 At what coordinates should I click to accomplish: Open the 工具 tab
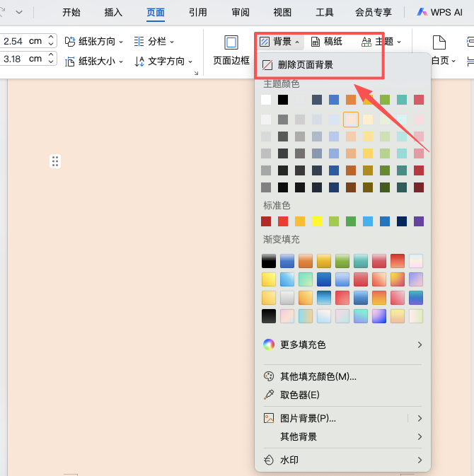pyautogui.click(x=325, y=12)
